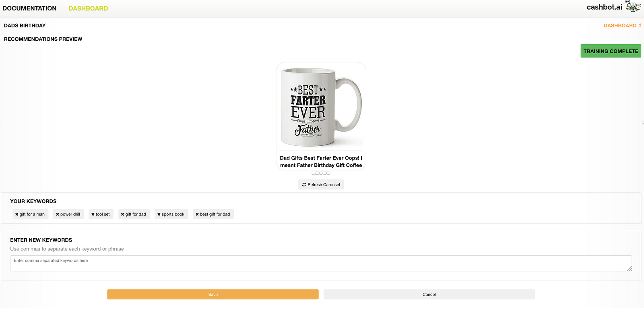This screenshot has height=314, width=644.
Task: Follow the orange Dashboard link with arrow
Action: pos(622,26)
